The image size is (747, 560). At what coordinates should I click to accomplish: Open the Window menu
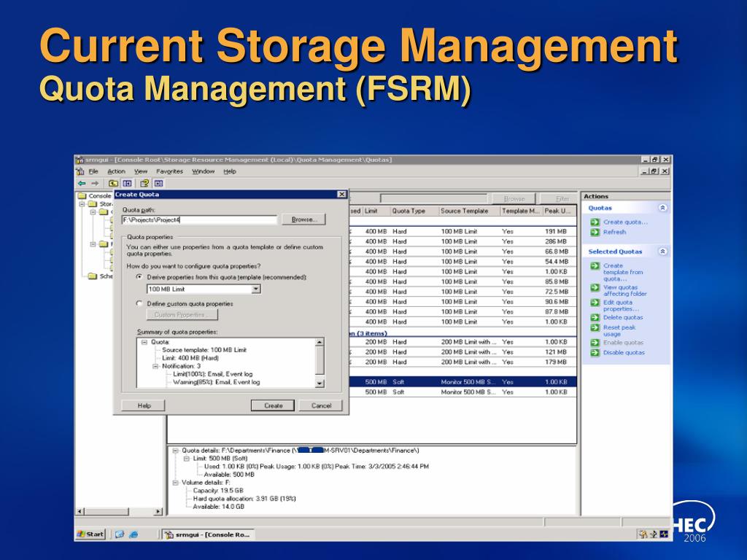click(x=204, y=171)
